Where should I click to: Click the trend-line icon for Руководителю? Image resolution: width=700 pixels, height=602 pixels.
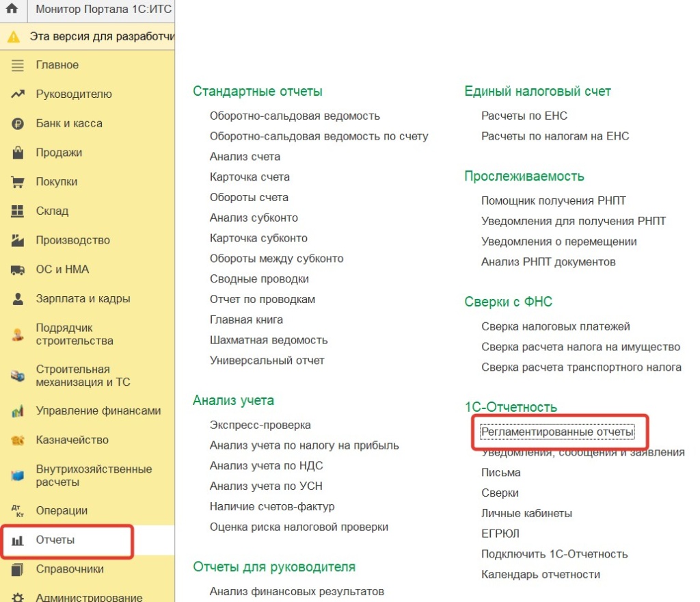click(x=18, y=94)
